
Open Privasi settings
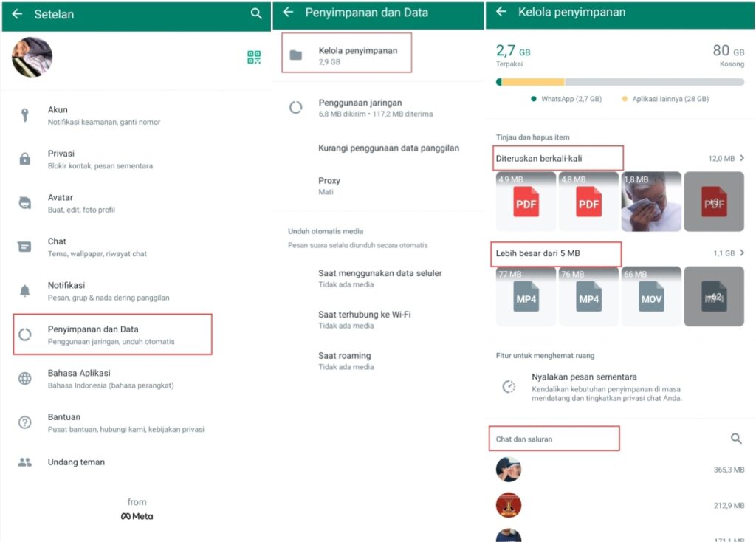pyautogui.click(x=100, y=159)
